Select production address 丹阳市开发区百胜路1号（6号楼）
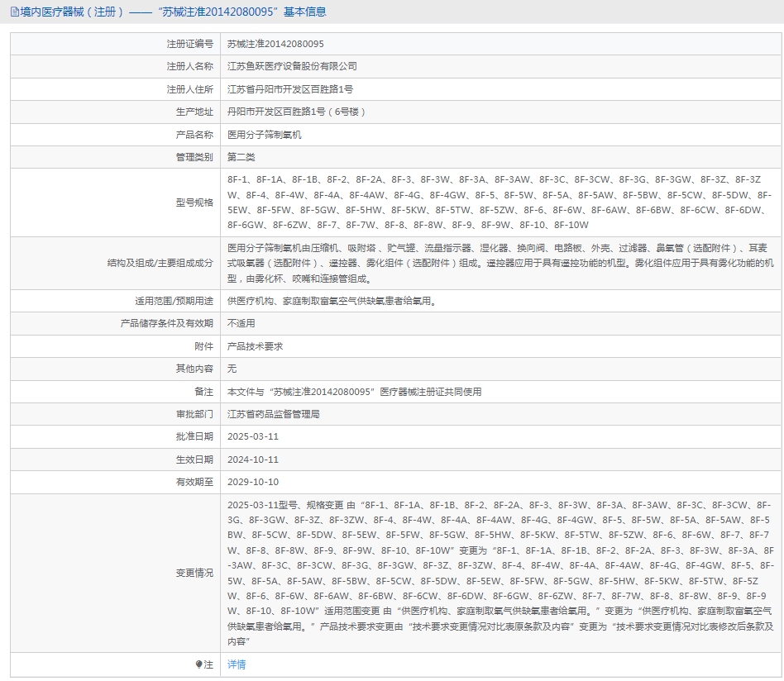The width and height of the screenshot is (784, 681). [297, 112]
